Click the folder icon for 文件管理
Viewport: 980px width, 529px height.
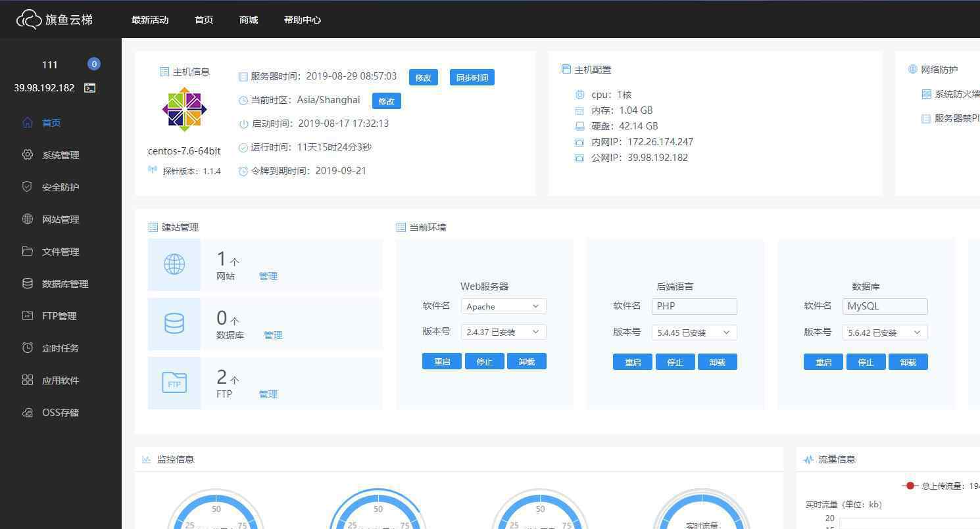point(28,251)
